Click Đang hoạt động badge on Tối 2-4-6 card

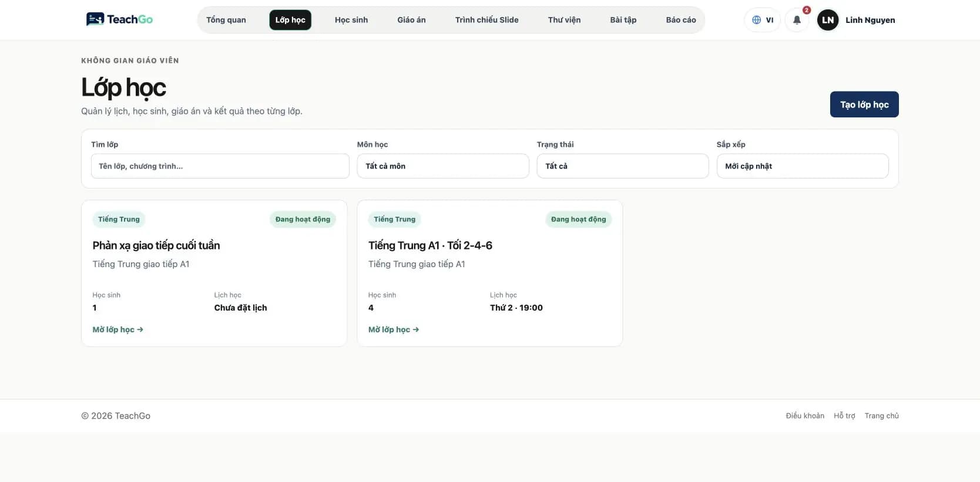point(578,220)
